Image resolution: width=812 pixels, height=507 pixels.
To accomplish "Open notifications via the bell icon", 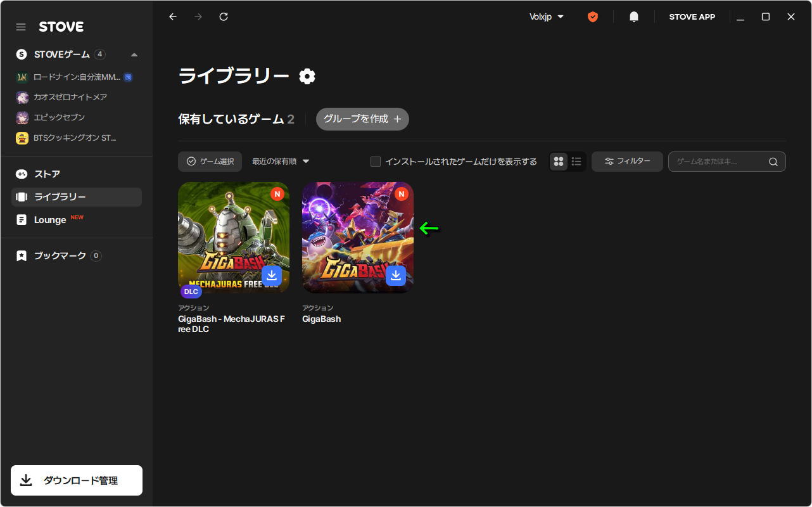I will pyautogui.click(x=633, y=16).
